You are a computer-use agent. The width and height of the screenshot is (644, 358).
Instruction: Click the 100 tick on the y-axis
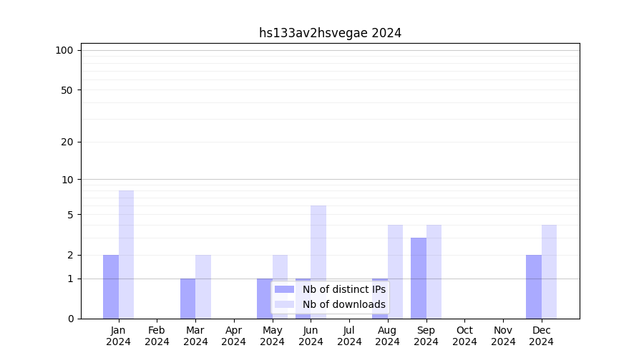(64, 50)
